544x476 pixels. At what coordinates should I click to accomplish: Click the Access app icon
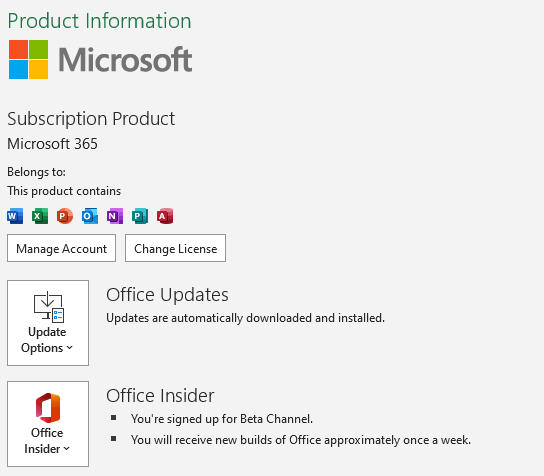pyautogui.click(x=165, y=216)
